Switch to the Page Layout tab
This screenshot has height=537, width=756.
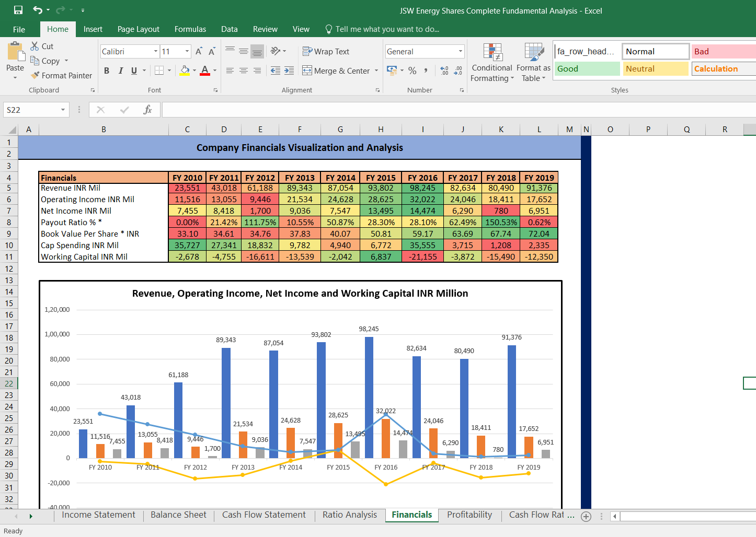[x=139, y=29]
